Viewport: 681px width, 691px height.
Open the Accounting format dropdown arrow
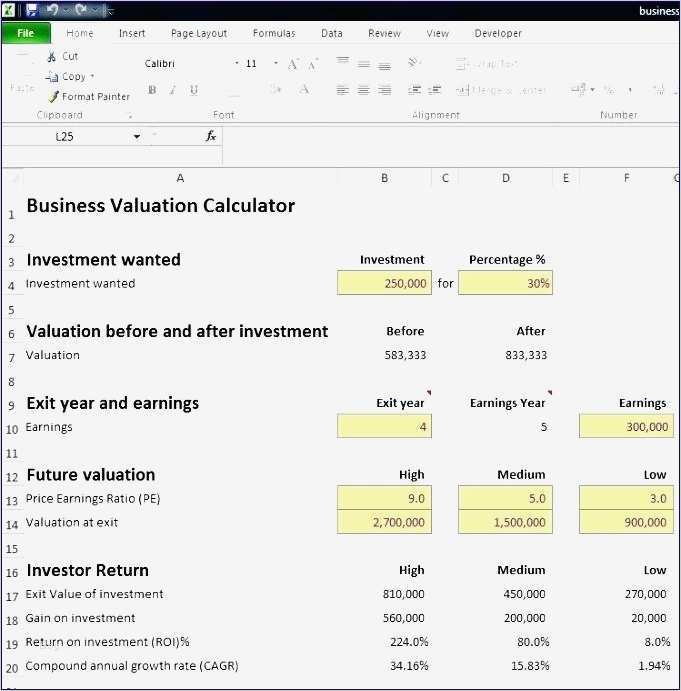tap(592, 89)
